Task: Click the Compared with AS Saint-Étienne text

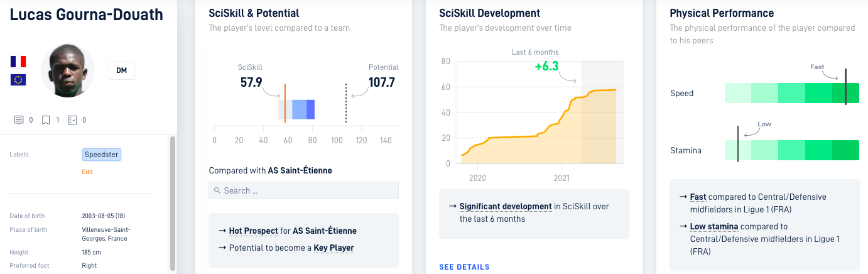Action: [x=270, y=170]
